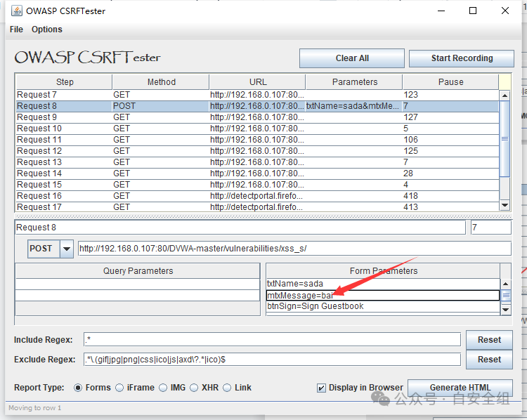527x420 pixels.
Task: Select the Request 12 row
Action: click(257, 151)
